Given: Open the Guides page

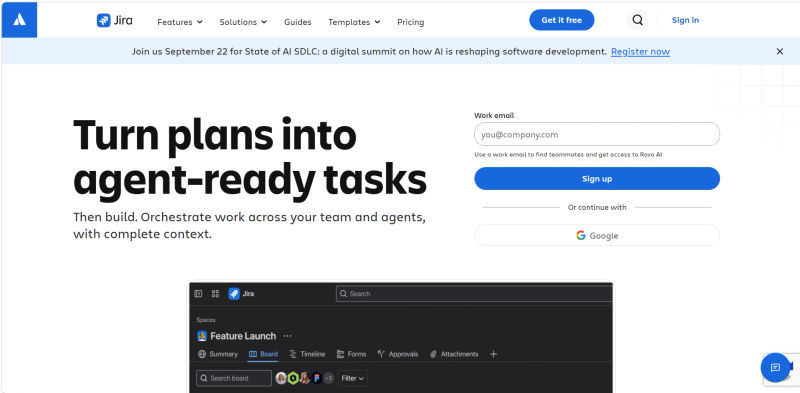Looking at the screenshot, I should tap(297, 22).
